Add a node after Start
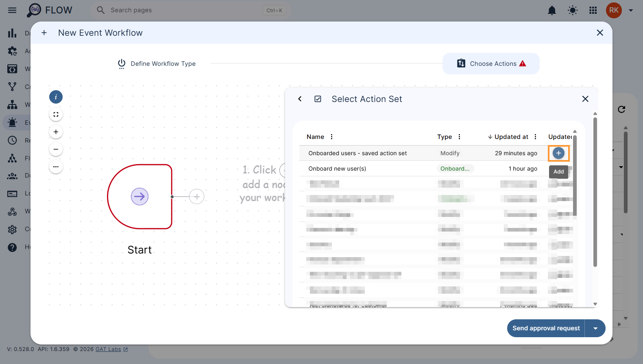This screenshot has width=643, height=364. 197,197
